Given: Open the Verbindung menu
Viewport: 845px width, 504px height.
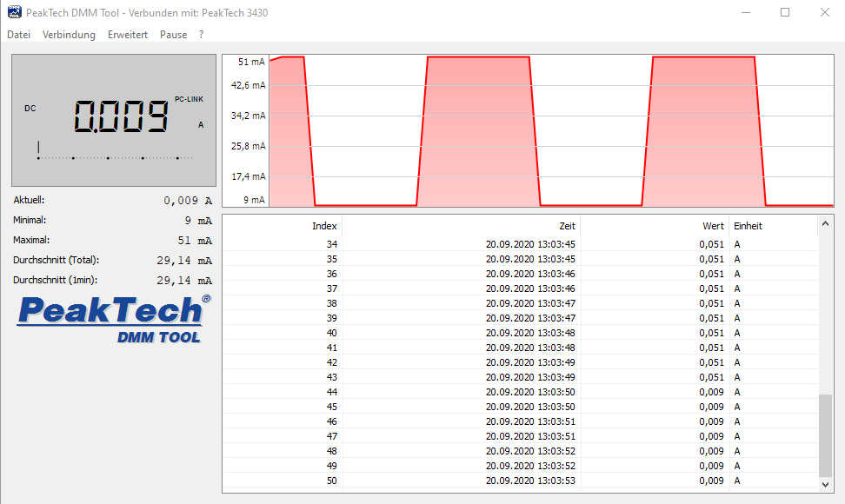Looking at the screenshot, I should click(69, 35).
